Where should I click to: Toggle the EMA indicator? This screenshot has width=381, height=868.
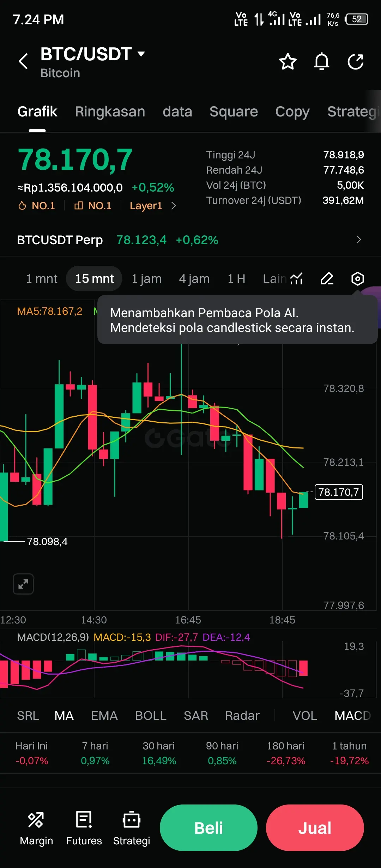coord(104,716)
